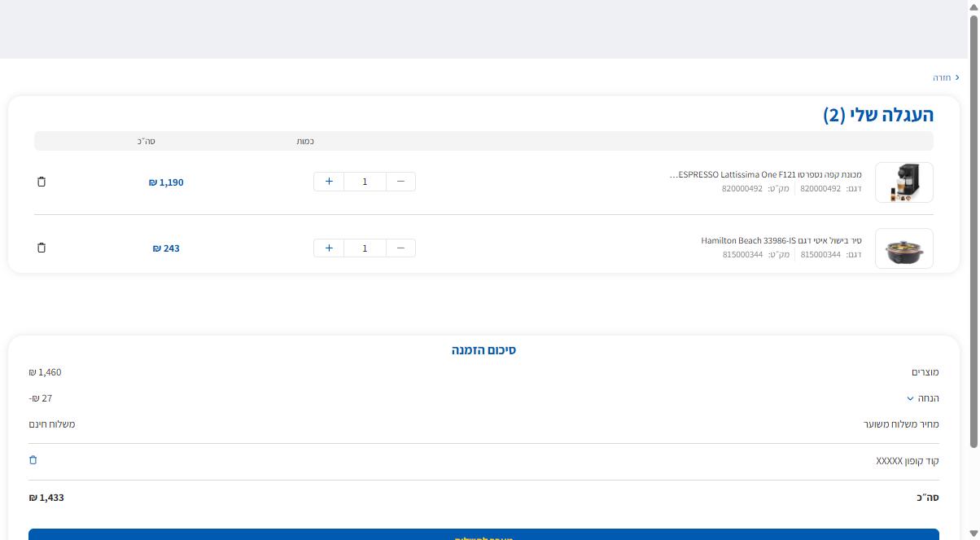Decrease quantity of the Hamilton Beach cooker
Image resolution: width=980 pixels, height=540 pixels.
coord(400,248)
